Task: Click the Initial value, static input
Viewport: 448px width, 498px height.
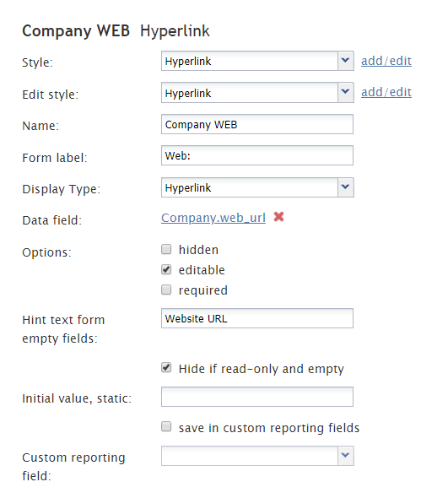Action: coord(257,397)
